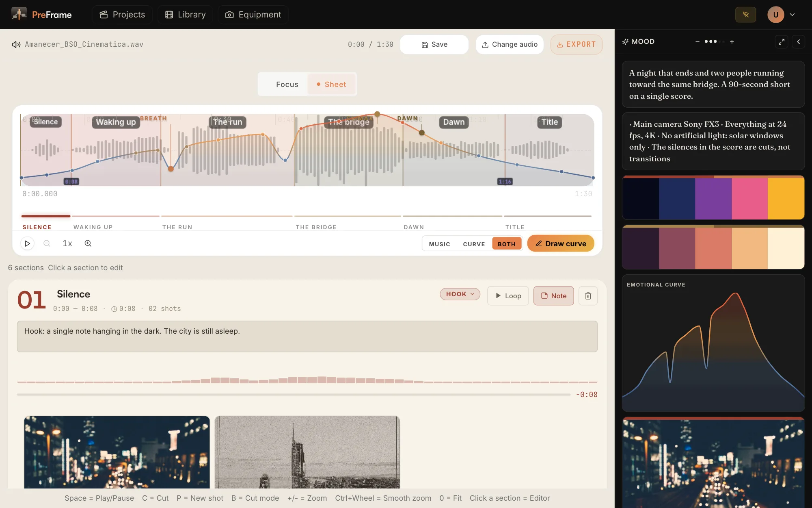Viewport: 812px width, 508px height.
Task: Click Draw curve button
Action: tap(561, 243)
